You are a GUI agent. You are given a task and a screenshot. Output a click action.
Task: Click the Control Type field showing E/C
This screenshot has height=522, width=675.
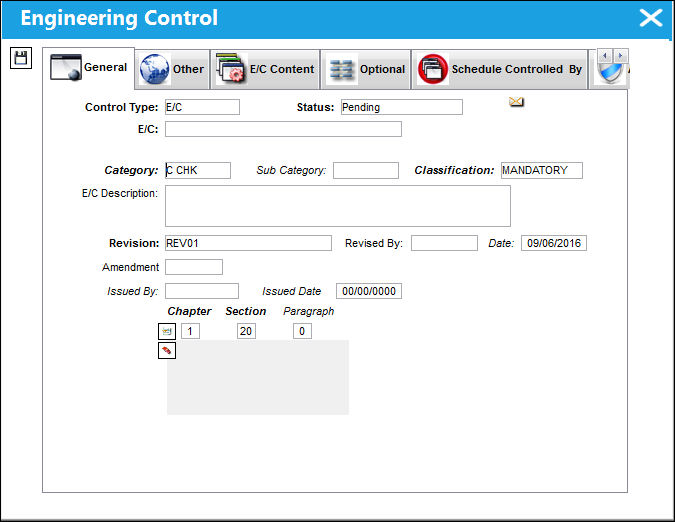click(202, 107)
